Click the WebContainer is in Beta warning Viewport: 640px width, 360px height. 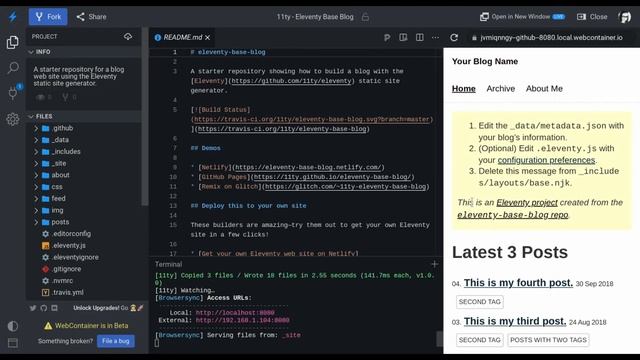86,326
